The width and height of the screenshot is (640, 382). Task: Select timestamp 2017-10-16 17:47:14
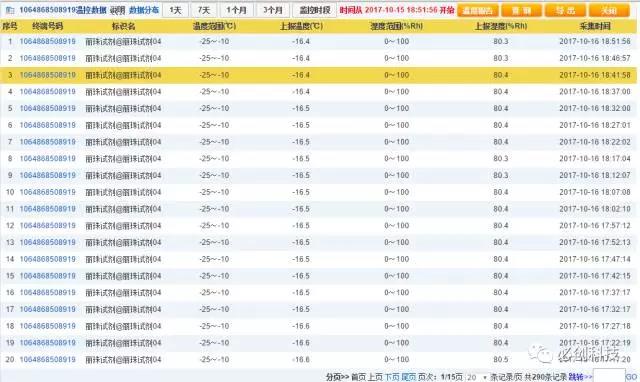[595, 259]
